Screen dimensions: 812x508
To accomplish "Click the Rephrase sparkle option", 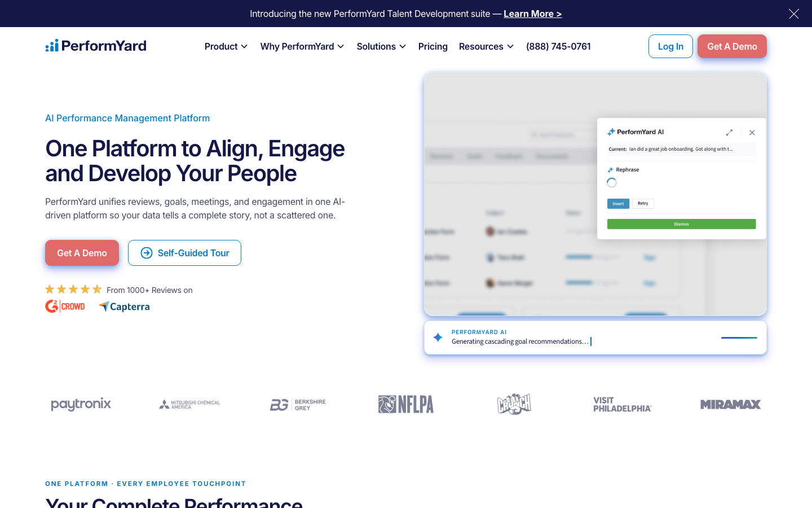I will point(623,170).
